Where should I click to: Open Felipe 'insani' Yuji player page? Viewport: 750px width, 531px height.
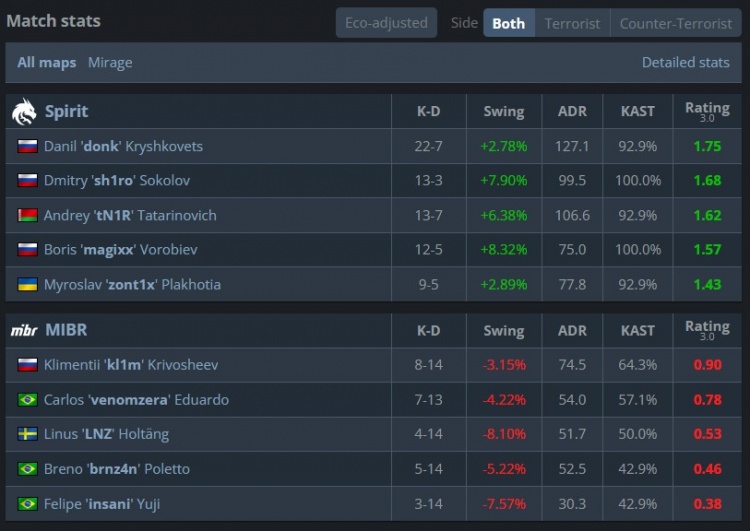pos(102,504)
